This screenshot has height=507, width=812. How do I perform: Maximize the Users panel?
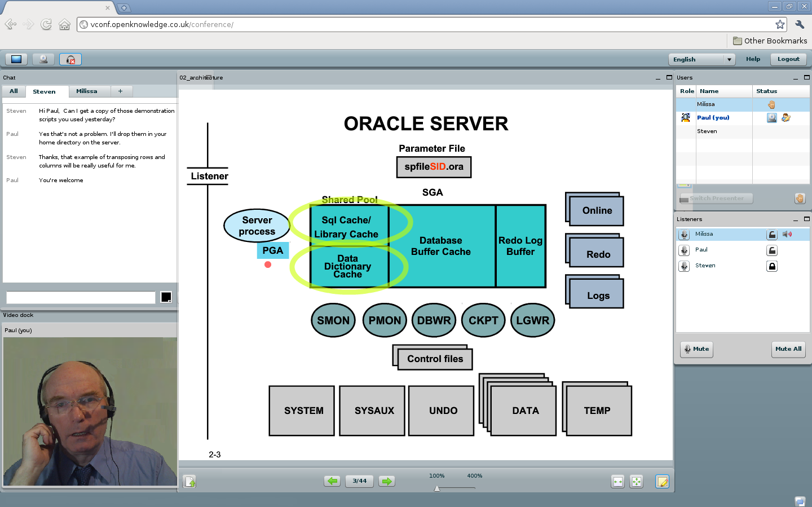pyautogui.click(x=806, y=77)
